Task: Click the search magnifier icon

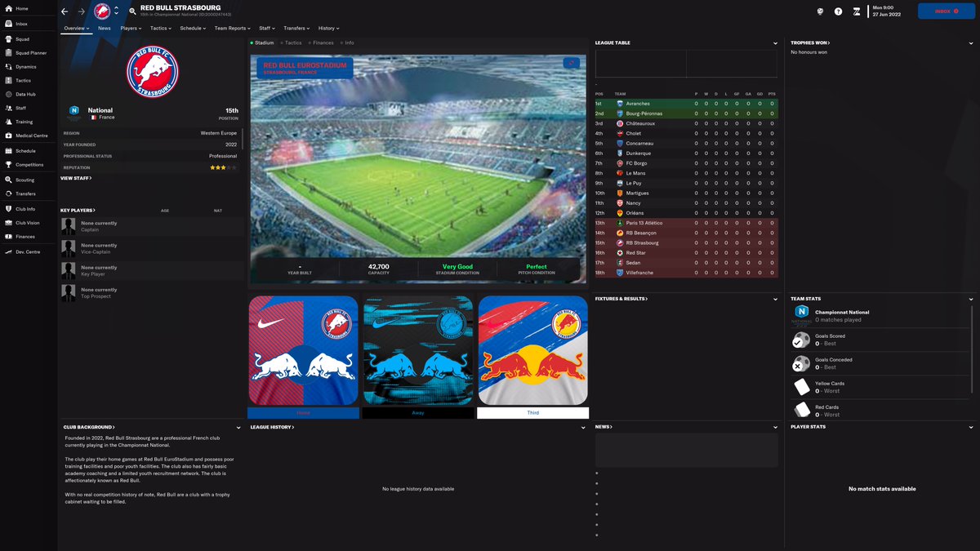Action: [x=132, y=11]
